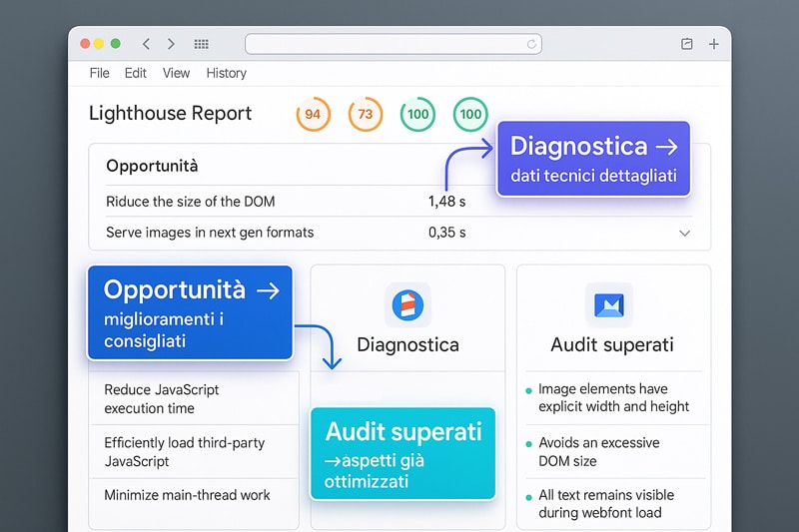Screen dimensions: 799x532
Task: Open the Edit menu
Action: point(136,73)
